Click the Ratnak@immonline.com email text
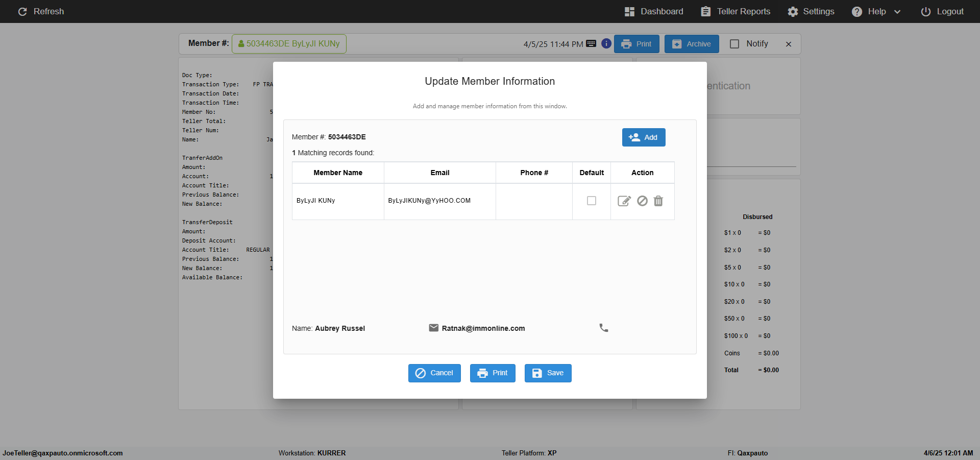Image resolution: width=980 pixels, height=460 pixels. 483,328
